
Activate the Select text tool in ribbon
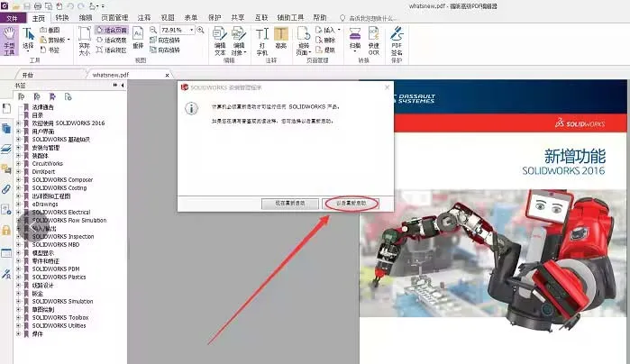(x=28, y=40)
